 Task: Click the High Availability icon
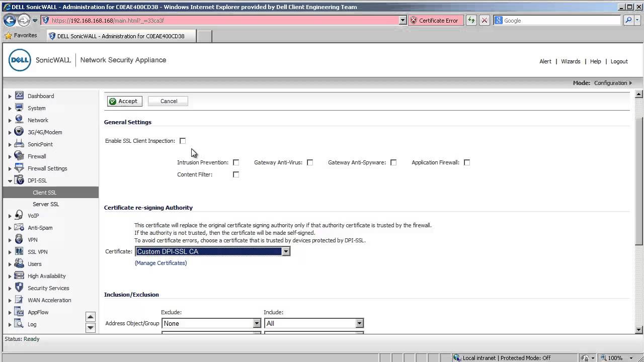pyautogui.click(x=19, y=276)
